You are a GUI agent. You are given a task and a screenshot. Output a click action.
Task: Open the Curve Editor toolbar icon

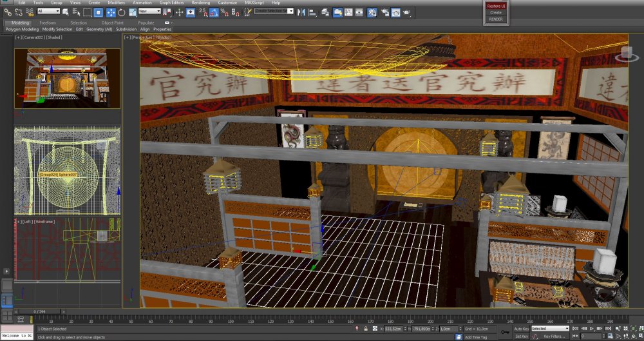coord(348,12)
